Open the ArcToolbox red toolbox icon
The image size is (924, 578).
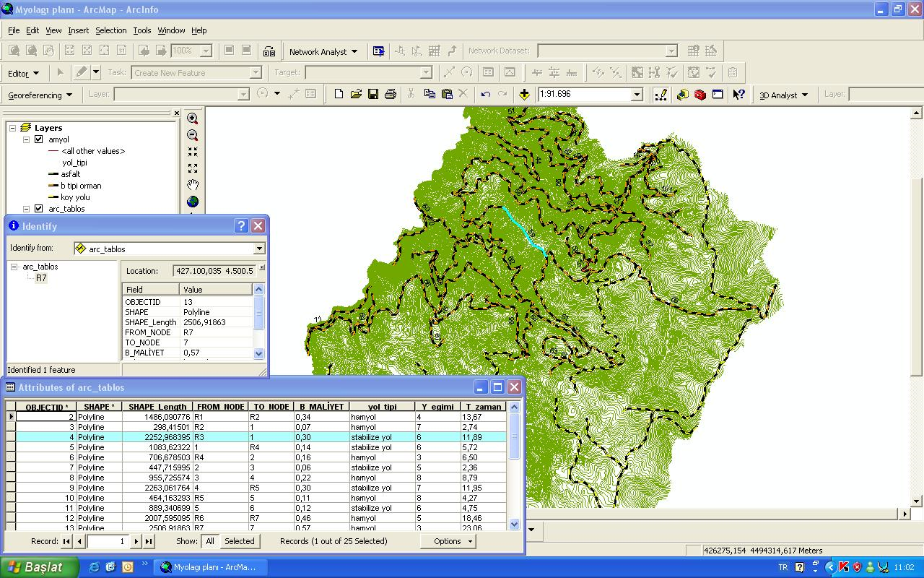point(700,95)
